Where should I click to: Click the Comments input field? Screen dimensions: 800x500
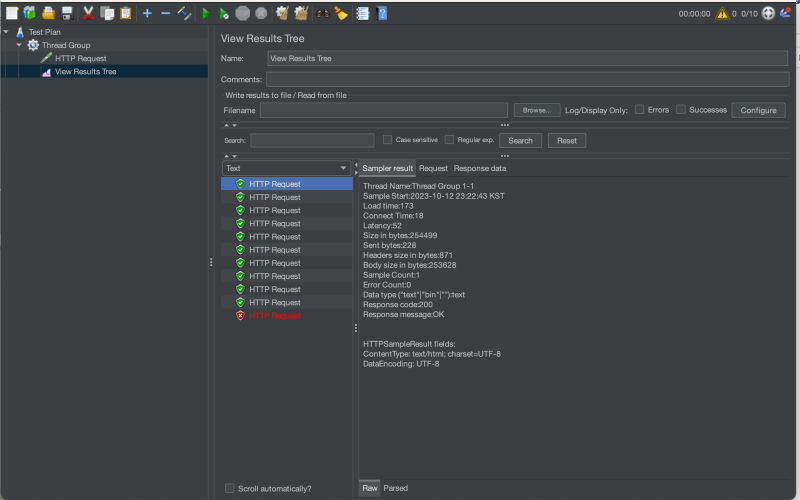click(x=528, y=79)
